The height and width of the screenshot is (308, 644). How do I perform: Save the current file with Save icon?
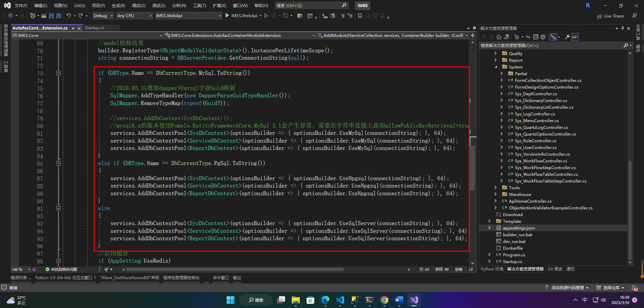tap(51, 15)
